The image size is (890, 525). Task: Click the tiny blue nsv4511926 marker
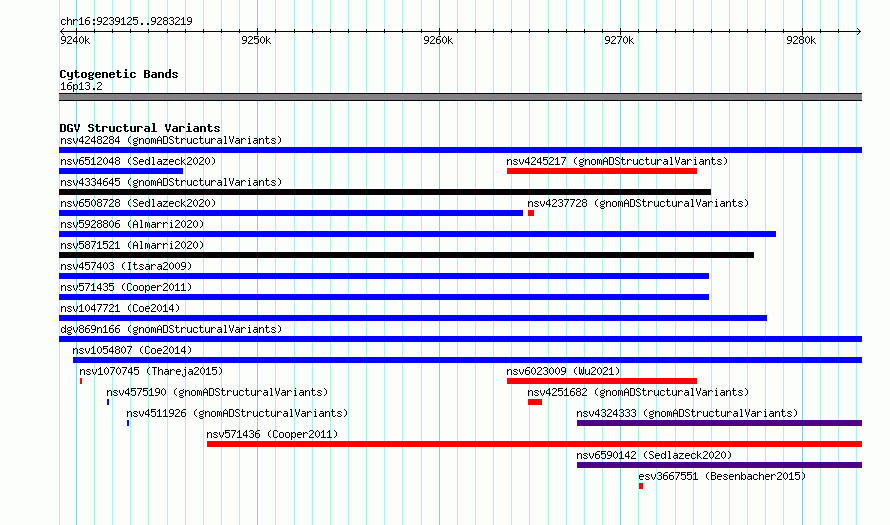128,423
